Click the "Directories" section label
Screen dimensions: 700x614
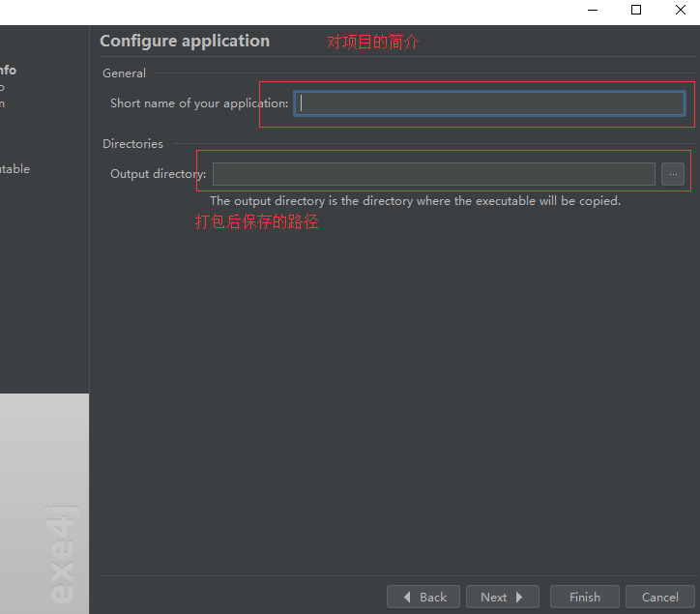pyautogui.click(x=132, y=144)
